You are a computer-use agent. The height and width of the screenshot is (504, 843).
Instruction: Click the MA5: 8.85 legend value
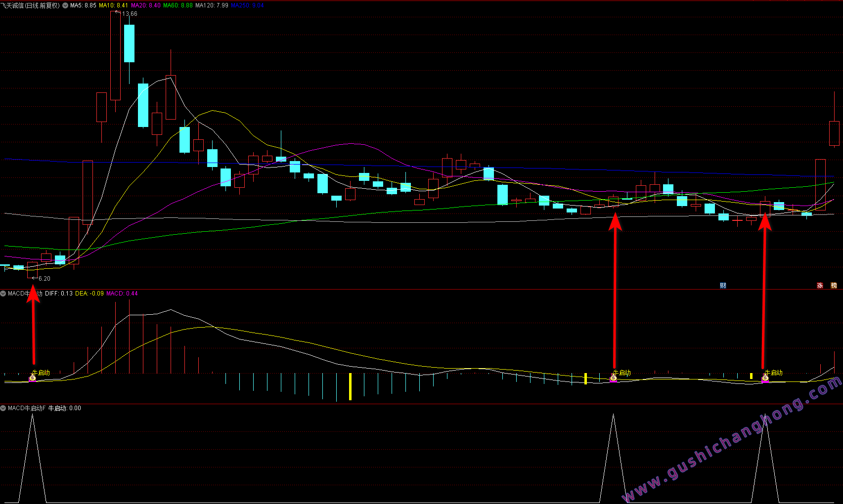[83, 5]
